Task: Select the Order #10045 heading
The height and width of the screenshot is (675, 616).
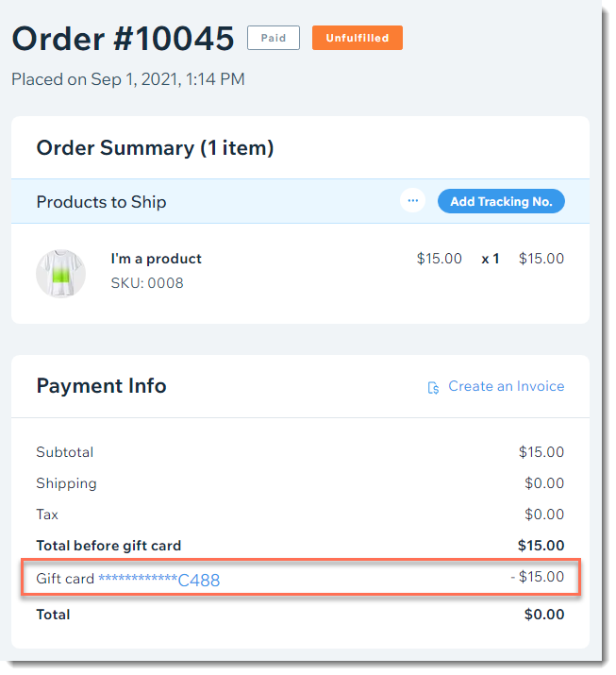Action: pos(123,39)
